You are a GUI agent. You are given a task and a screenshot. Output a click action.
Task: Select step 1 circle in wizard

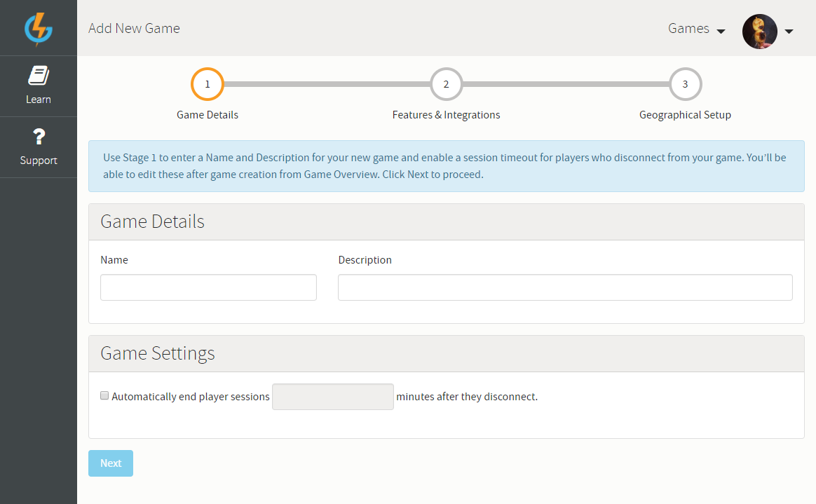click(x=207, y=85)
